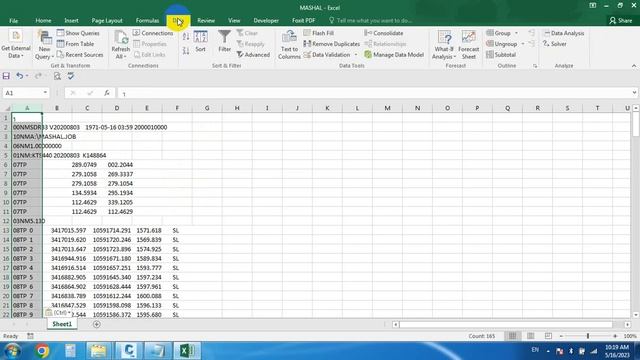The height and width of the screenshot is (360, 640).
Task: Open Advanced filter options
Action: [x=253, y=54]
